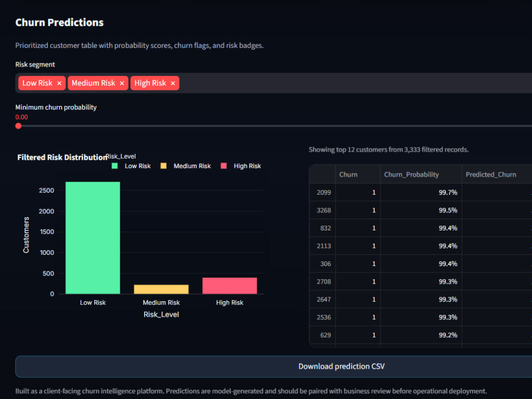Click the Download prediction CSV button
This screenshot has height=399, width=532.
(x=273, y=367)
